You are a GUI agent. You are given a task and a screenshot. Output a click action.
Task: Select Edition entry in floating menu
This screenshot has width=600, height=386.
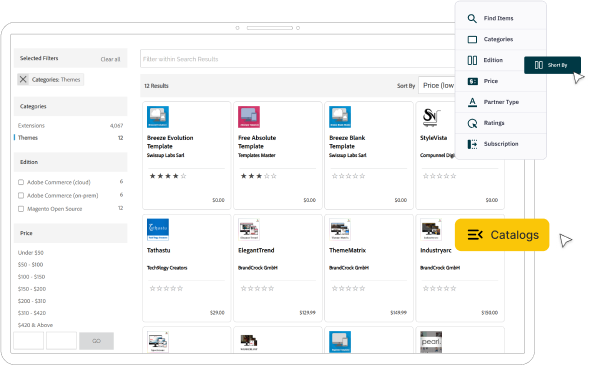(x=491, y=60)
